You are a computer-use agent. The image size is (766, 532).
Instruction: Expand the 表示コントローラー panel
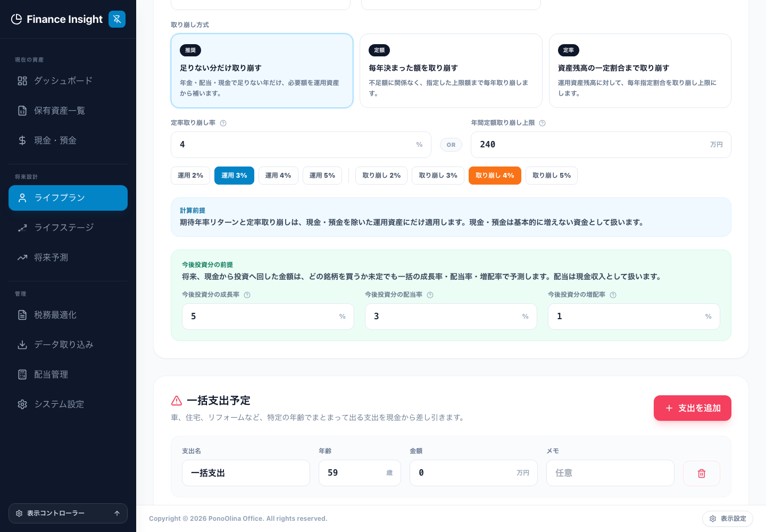[x=68, y=513]
